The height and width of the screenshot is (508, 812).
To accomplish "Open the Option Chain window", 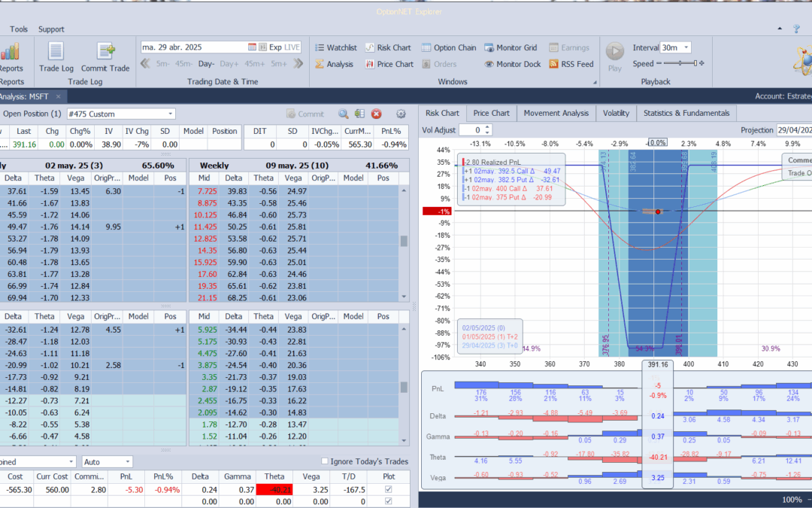I will tap(449, 47).
